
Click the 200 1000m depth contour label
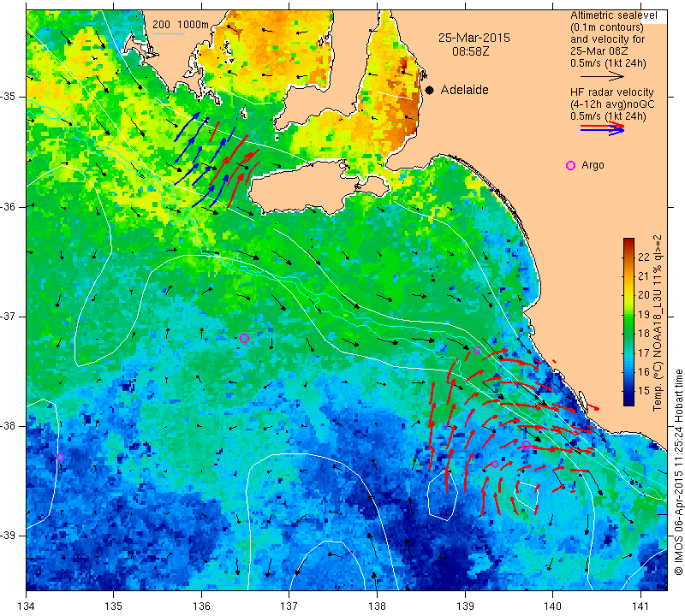181,25
